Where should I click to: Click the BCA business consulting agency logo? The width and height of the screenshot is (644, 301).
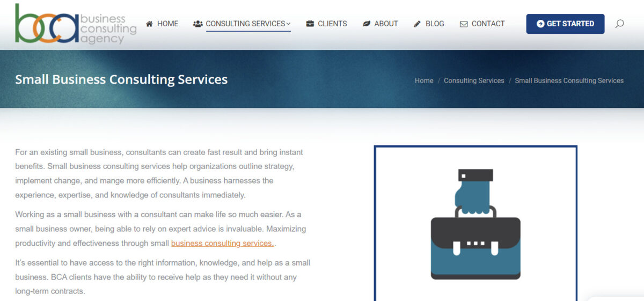click(x=76, y=24)
